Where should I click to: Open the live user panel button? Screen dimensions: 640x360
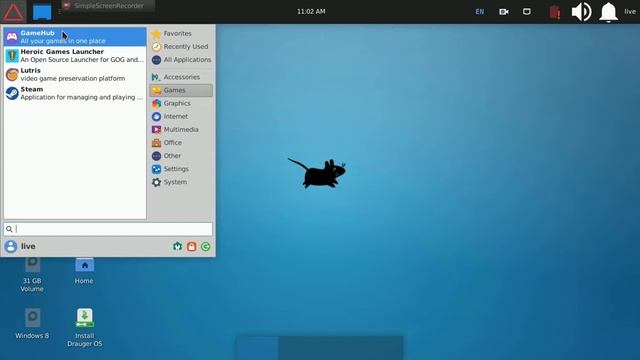click(x=630, y=11)
